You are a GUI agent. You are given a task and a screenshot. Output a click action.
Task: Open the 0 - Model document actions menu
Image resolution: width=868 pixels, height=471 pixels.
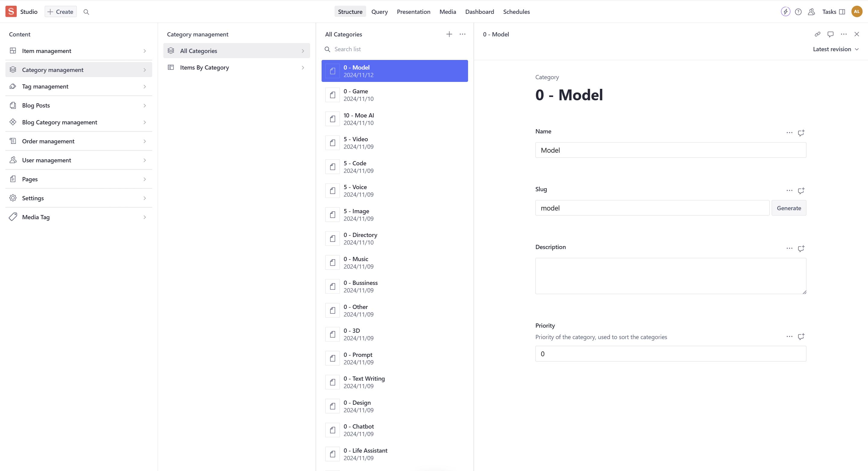click(x=844, y=34)
